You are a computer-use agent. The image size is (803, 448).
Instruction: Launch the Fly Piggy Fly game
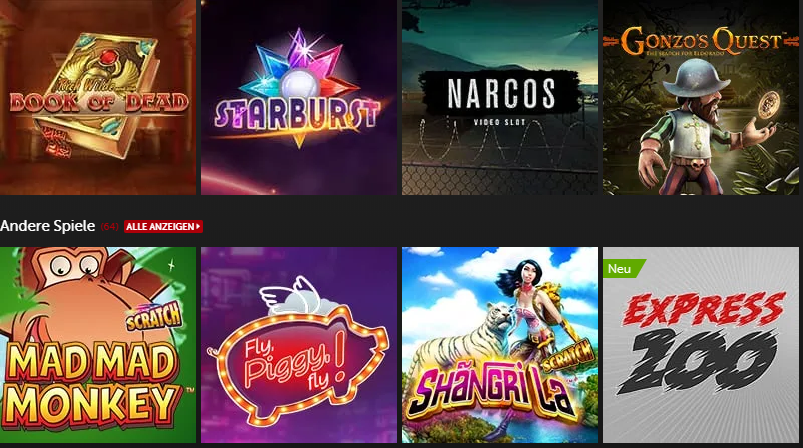299,345
